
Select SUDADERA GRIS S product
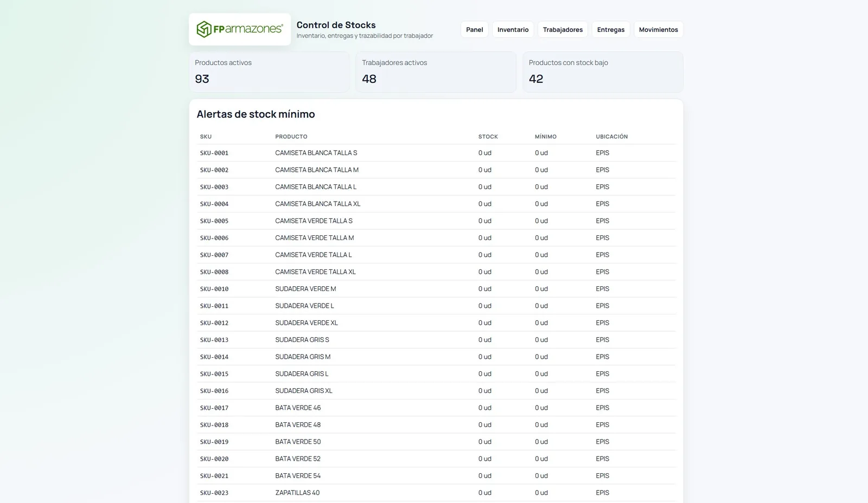[x=302, y=340]
